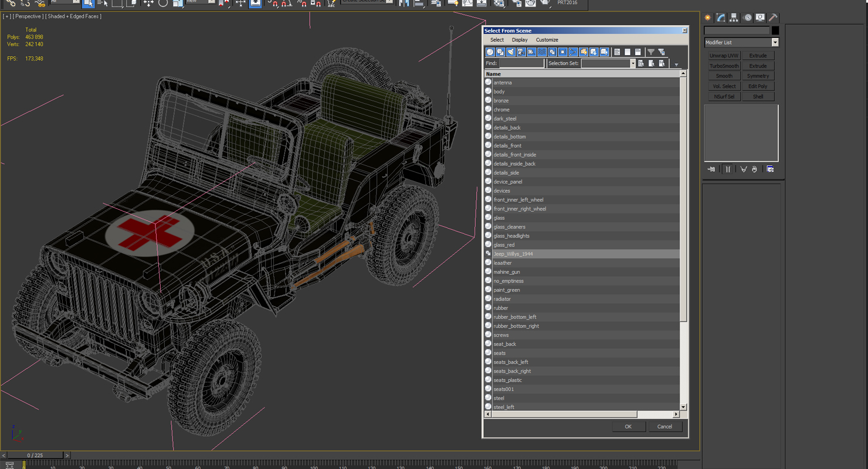Click the black object color swatch

click(775, 30)
